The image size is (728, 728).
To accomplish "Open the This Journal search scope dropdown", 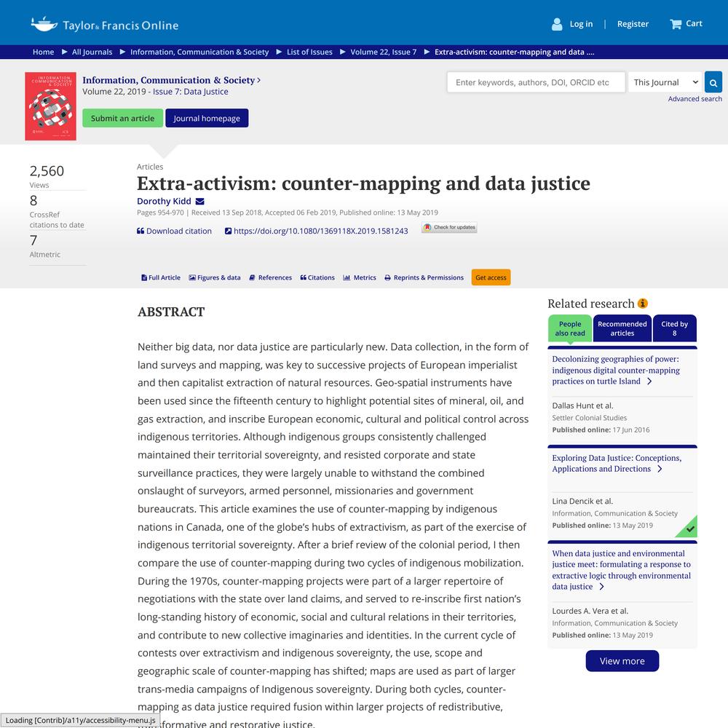I will tap(665, 82).
